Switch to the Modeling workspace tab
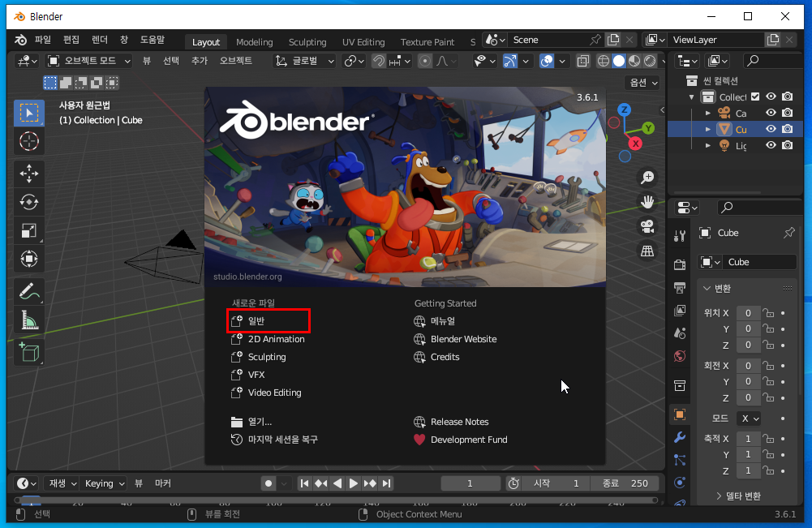 pos(254,42)
